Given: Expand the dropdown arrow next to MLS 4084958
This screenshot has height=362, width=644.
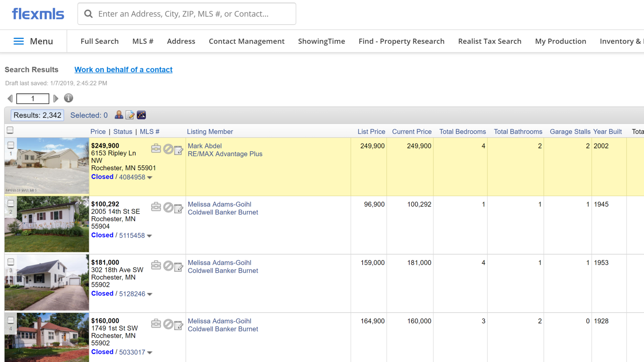Looking at the screenshot, I should click(x=150, y=177).
